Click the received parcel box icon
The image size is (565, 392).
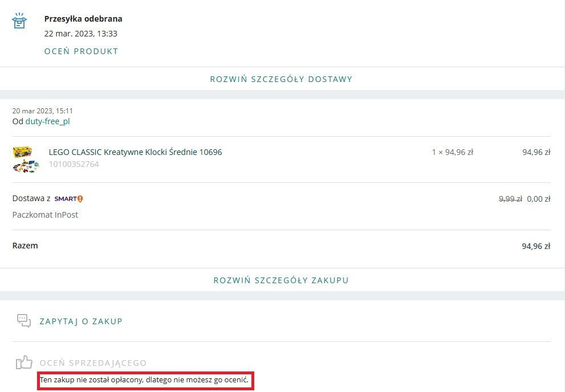click(x=19, y=21)
